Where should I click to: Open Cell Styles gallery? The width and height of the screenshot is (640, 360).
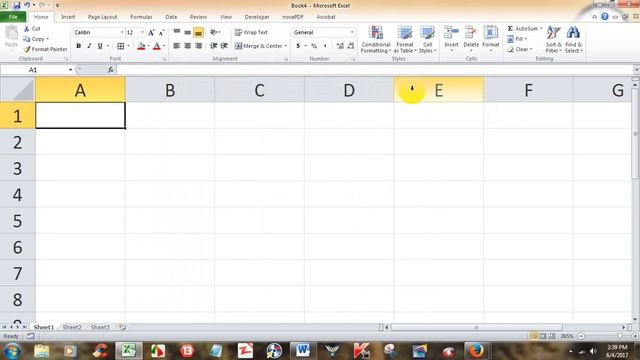click(x=427, y=39)
